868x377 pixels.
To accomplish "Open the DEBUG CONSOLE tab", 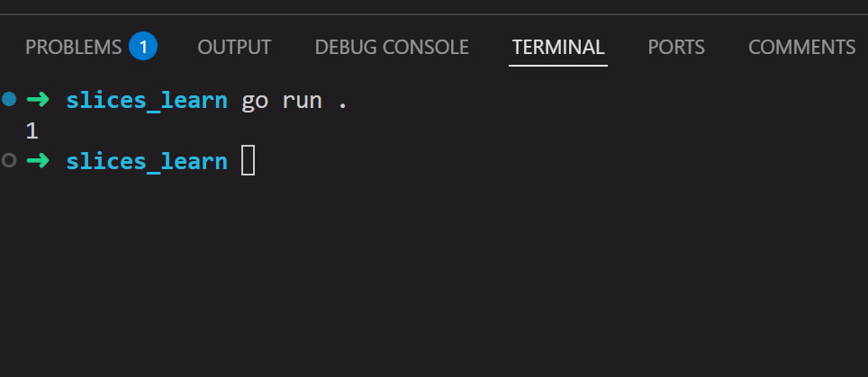I will [392, 47].
